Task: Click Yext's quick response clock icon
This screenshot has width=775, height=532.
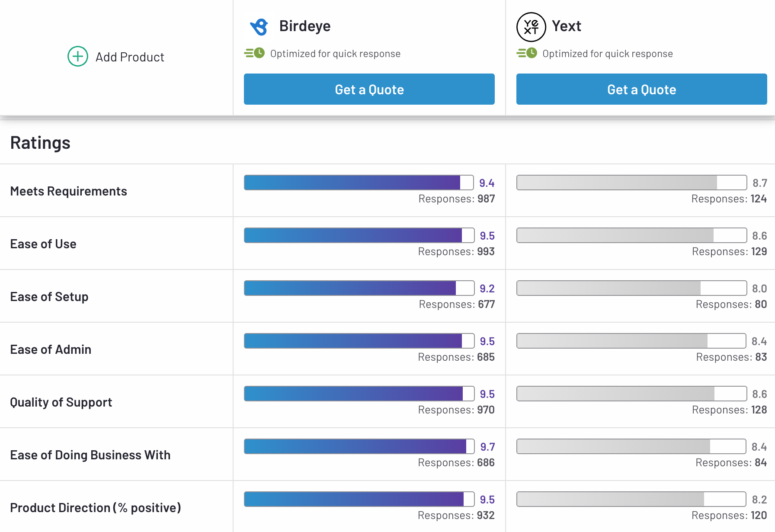Action: tap(527, 53)
